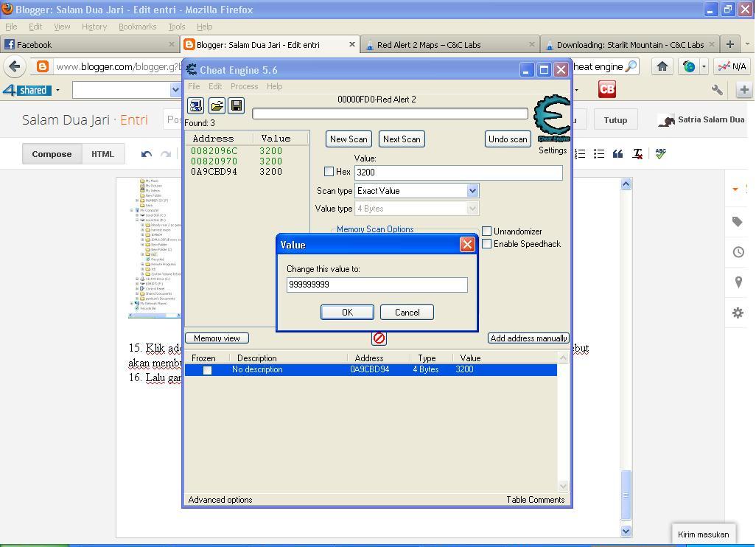Open dropdown arrow next to globe icon
Screen dimensions: 756x547
pyautogui.click(x=704, y=66)
